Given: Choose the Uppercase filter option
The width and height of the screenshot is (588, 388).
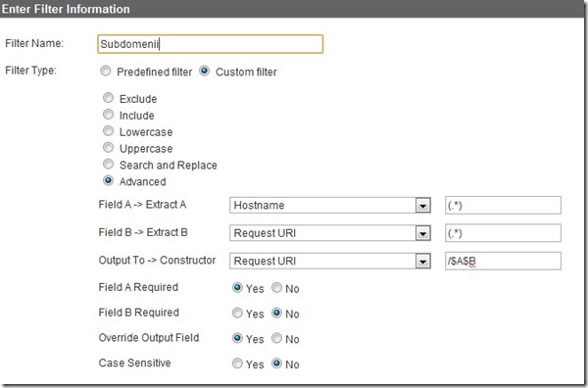Looking at the screenshot, I should pyautogui.click(x=108, y=147).
